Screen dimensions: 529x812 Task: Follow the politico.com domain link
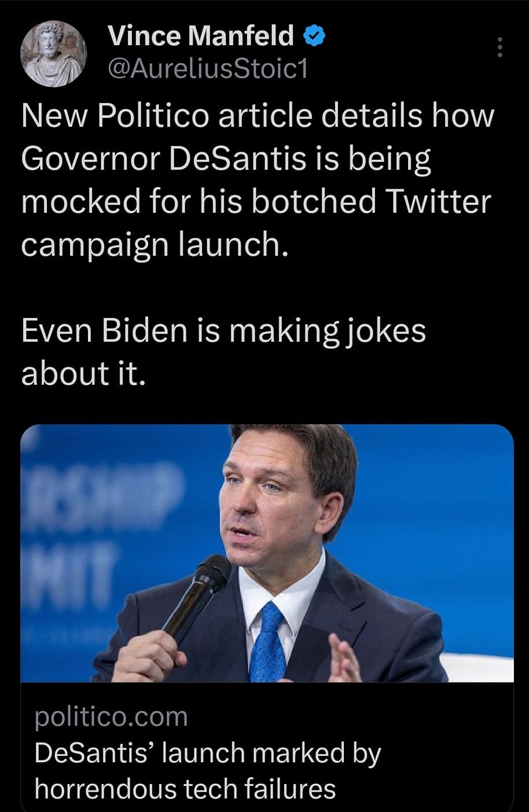111,717
